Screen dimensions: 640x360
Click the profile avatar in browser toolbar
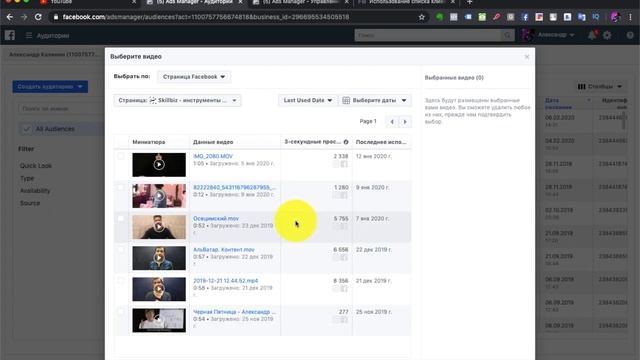point(615,17)
